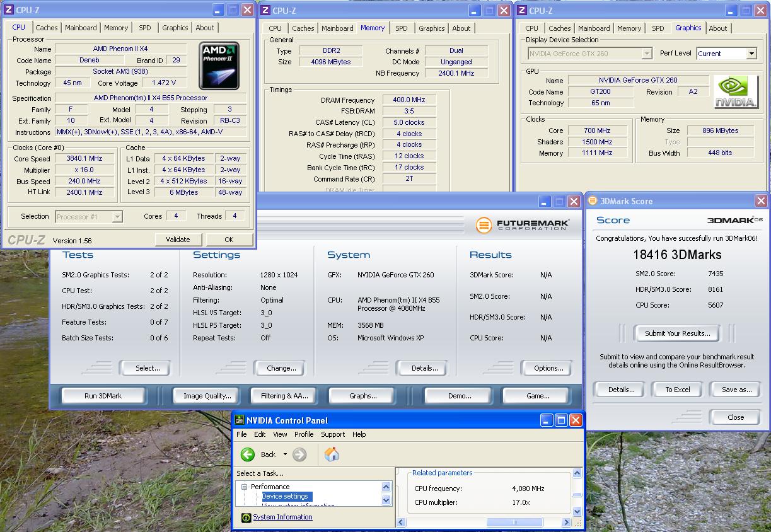Click the Demo button in 3DMark
Image resolution: width=771 pixels, height=532 pixels.
click(x=460, y=396)
